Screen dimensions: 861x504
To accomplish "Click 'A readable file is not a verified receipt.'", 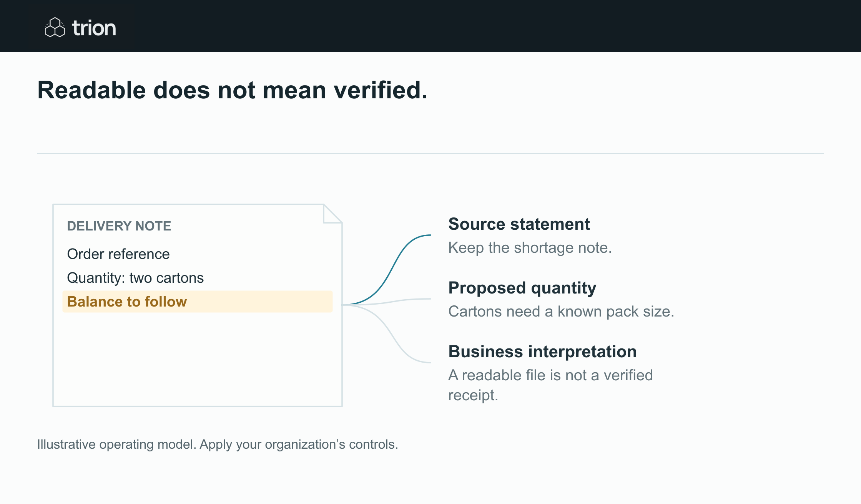I will tap(550, 385).
